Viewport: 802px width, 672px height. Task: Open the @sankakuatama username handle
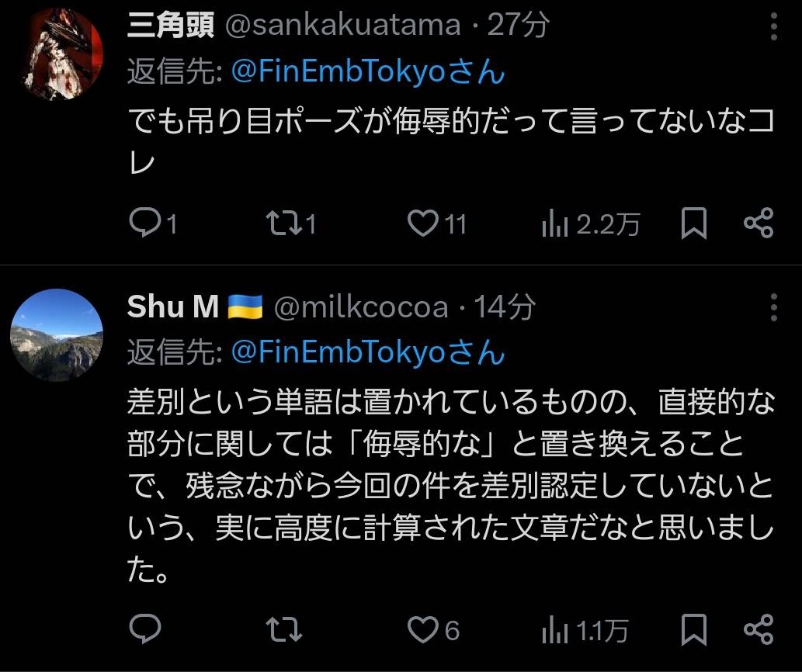(x=342, y=26)
